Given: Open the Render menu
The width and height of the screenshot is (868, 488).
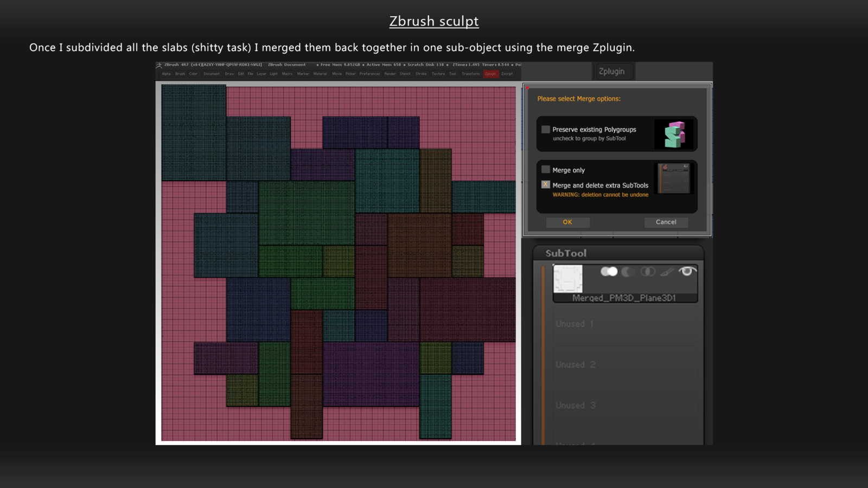Looking at the screenshot, I should point(390,74).
